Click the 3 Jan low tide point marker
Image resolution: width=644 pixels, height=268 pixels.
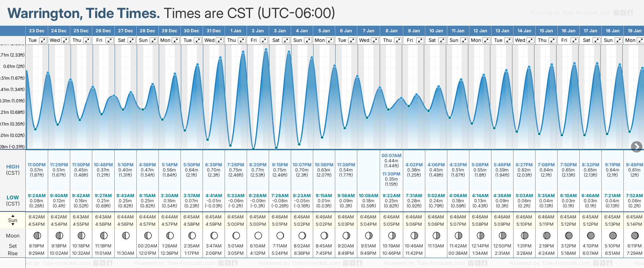[276, 148]
